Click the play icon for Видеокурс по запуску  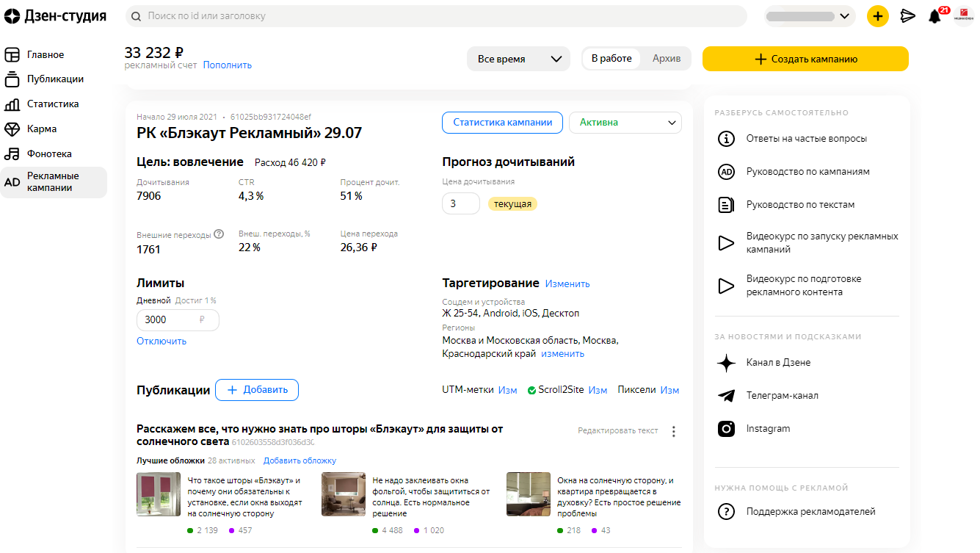tap(726, 243)
